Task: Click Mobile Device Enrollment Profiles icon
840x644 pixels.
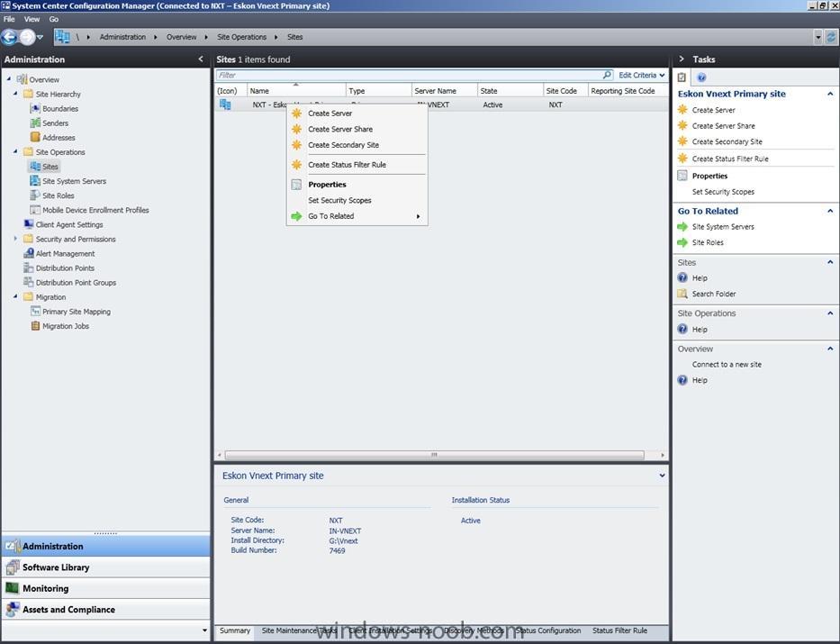Action: pos(35,210)
